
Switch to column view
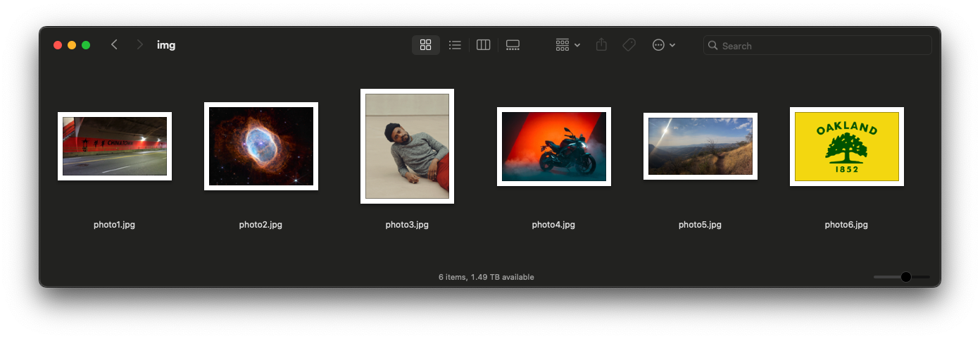pyautogui.click(x=483, y=45)
